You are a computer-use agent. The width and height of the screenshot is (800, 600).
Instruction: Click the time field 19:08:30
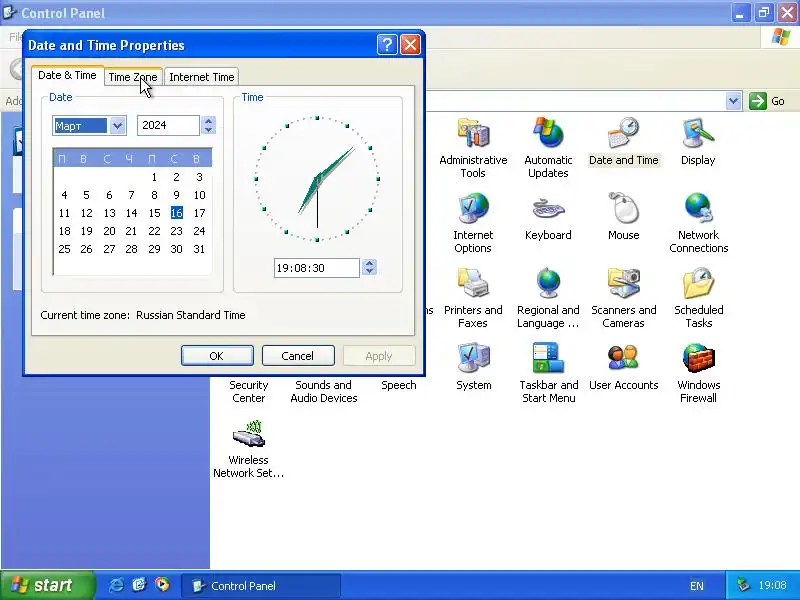317,268
